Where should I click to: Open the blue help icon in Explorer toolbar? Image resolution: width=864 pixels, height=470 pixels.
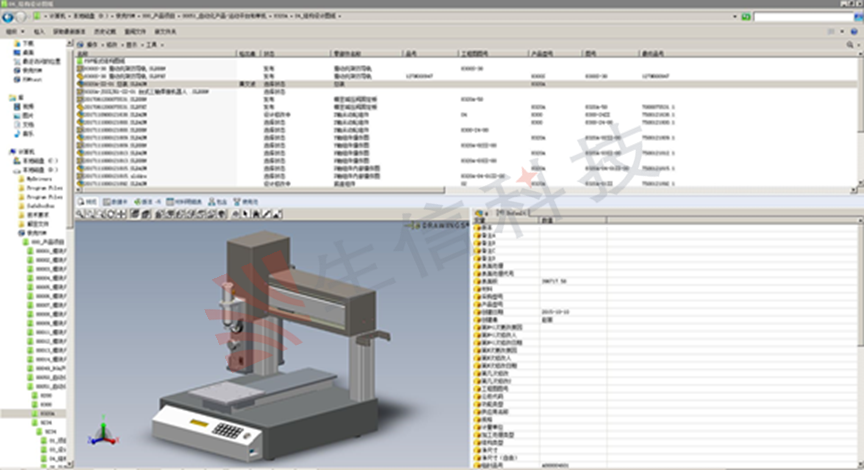click(854, 32)
